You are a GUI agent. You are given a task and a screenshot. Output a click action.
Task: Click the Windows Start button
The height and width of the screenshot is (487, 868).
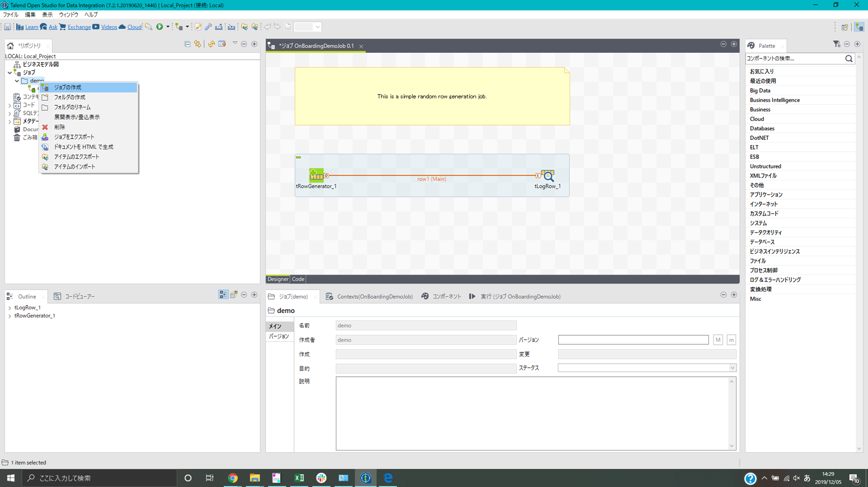point(11,478)
